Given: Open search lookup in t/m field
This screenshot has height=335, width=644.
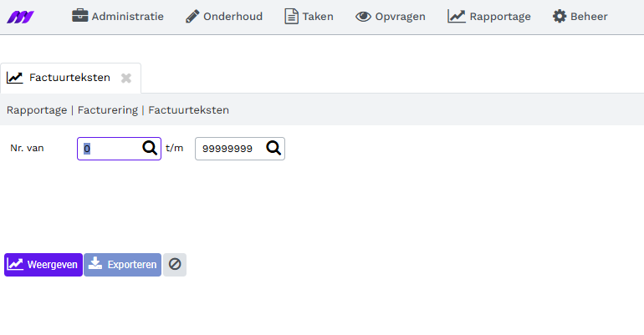Looking at the screenshot, I should 273,148.
